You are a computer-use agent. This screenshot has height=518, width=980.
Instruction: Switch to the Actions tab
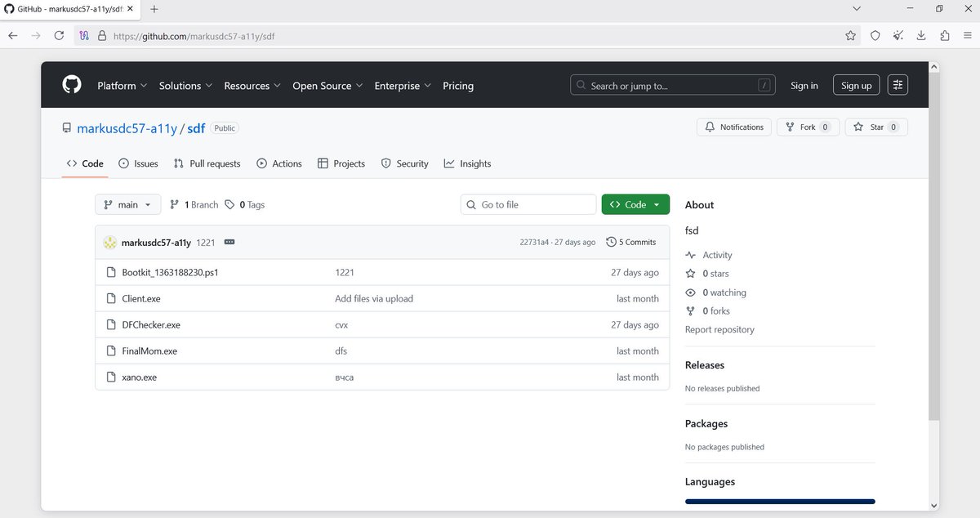click(x=279, y=163)
